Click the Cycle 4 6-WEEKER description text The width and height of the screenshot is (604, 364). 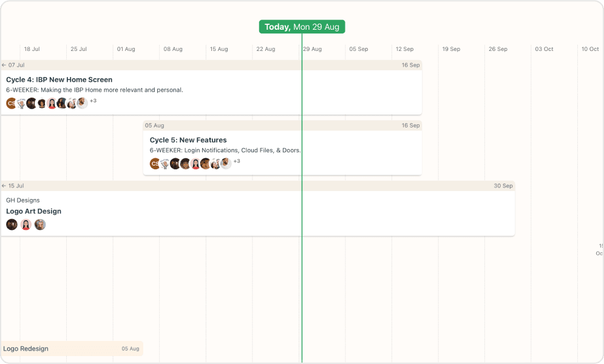[x=94, y=90]
